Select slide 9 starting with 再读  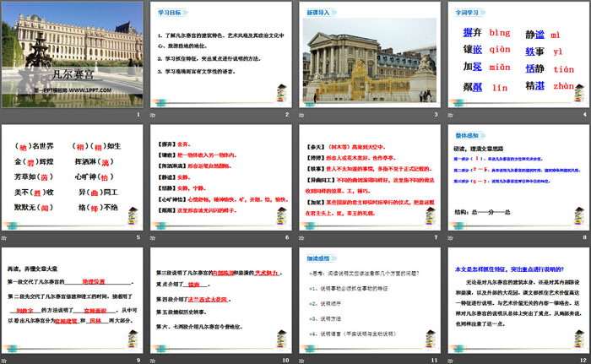coord(73,301)
